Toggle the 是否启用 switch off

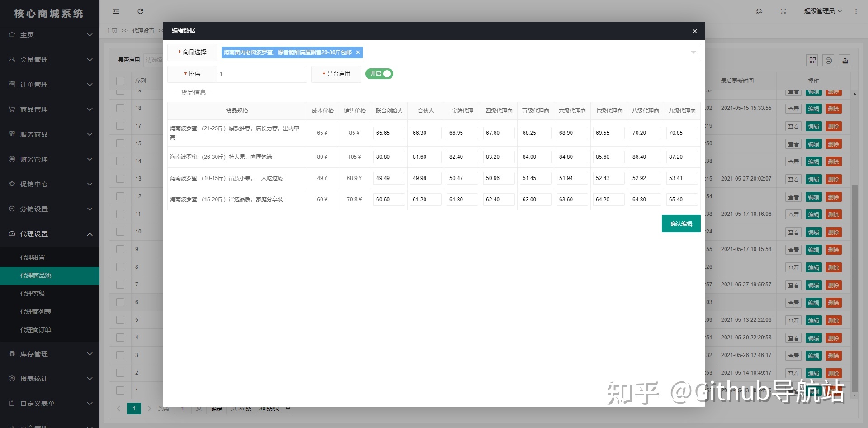coord(379,74)
